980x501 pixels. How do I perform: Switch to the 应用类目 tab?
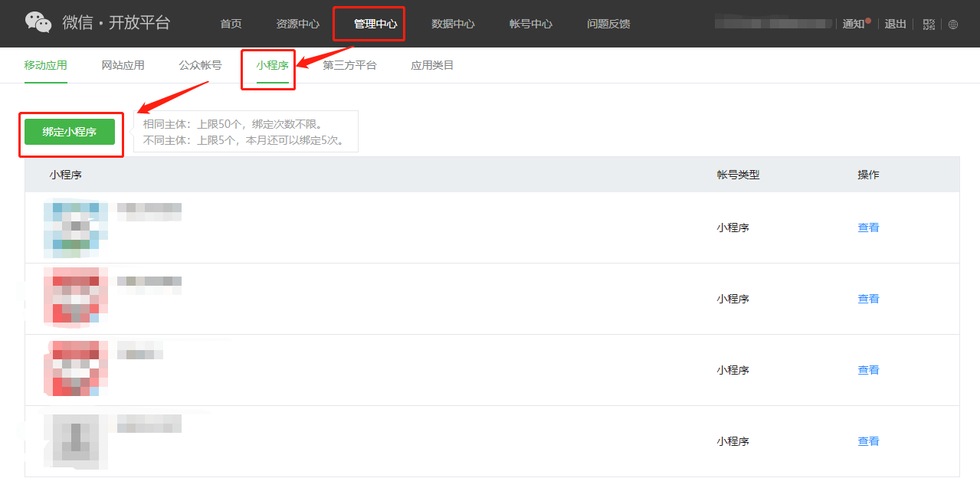(x=432, y=65)
